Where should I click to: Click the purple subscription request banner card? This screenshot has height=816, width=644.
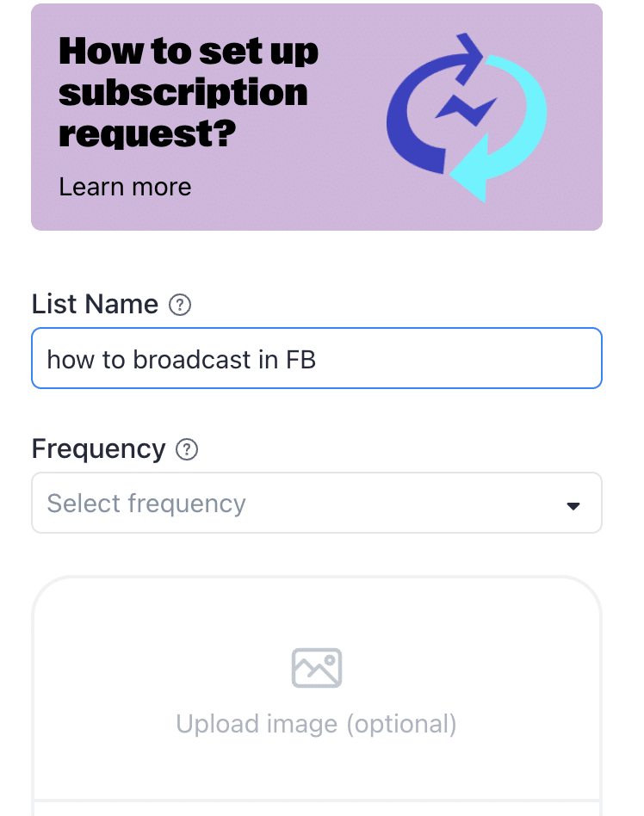point(317,117)
